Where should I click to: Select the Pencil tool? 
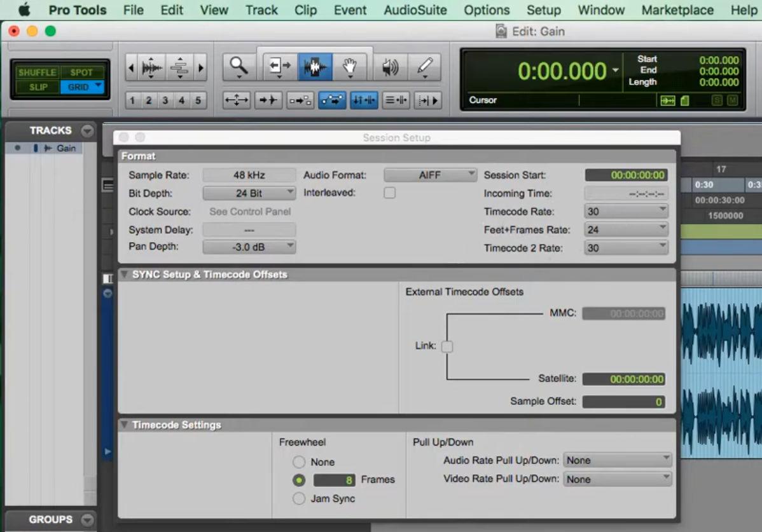(425, 66)
